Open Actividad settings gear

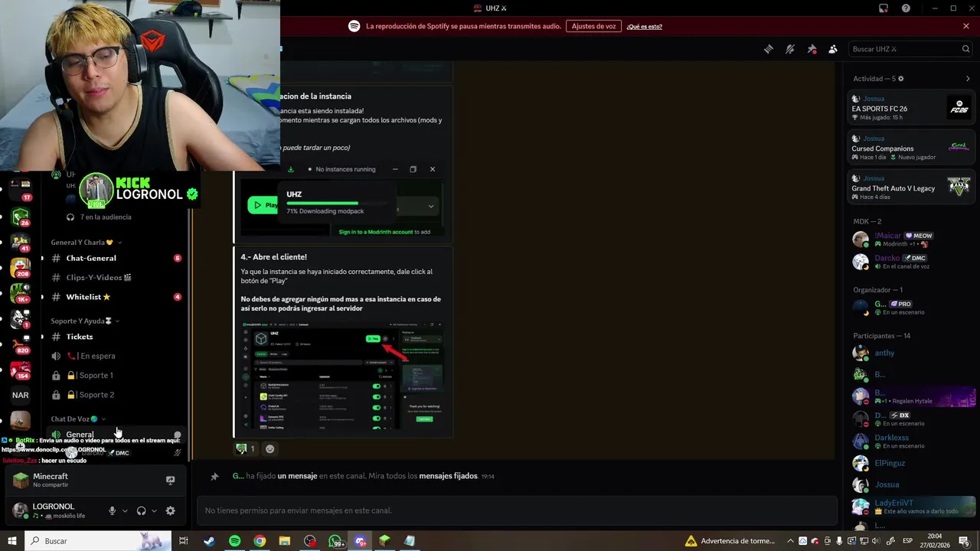tap(900, 79)
